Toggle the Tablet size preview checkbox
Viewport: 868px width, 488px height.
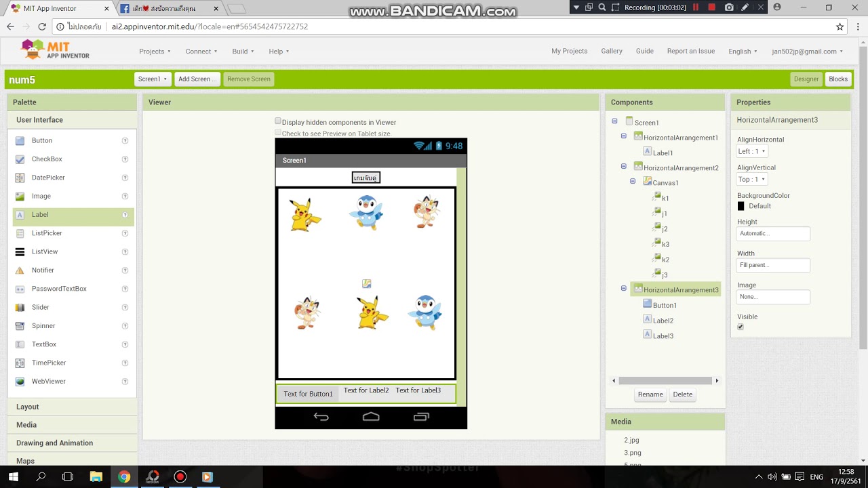[278, 133]
